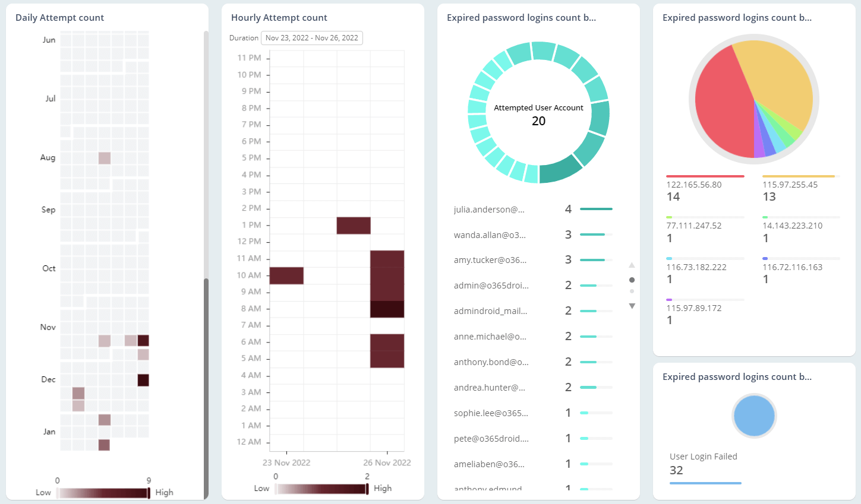Click the Attempted User Account donut center

[x=538, y=115]
